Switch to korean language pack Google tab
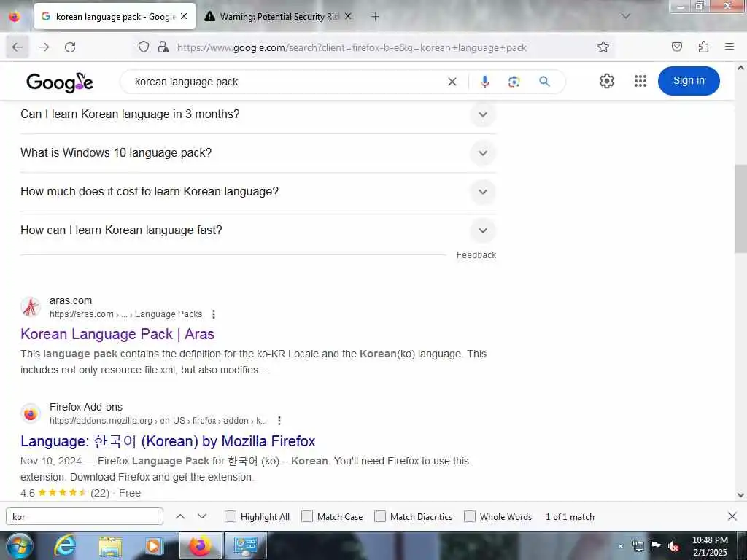The image size is (747, 560). pos(115,16)
